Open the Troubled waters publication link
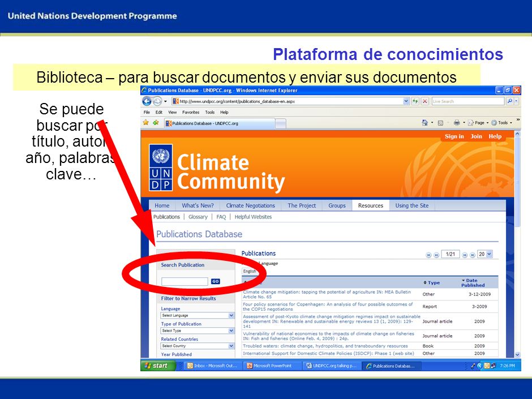The width and height of the screenshot is (532, 399). (x=325, y=346)
